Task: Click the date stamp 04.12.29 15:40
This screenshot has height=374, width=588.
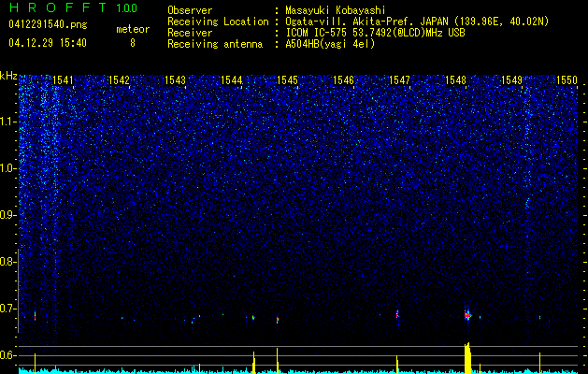Action: click(x=48, y=43)
